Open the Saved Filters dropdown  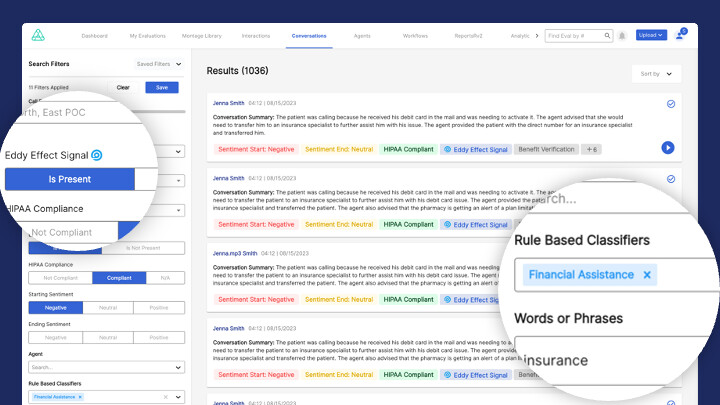point(159,64)
